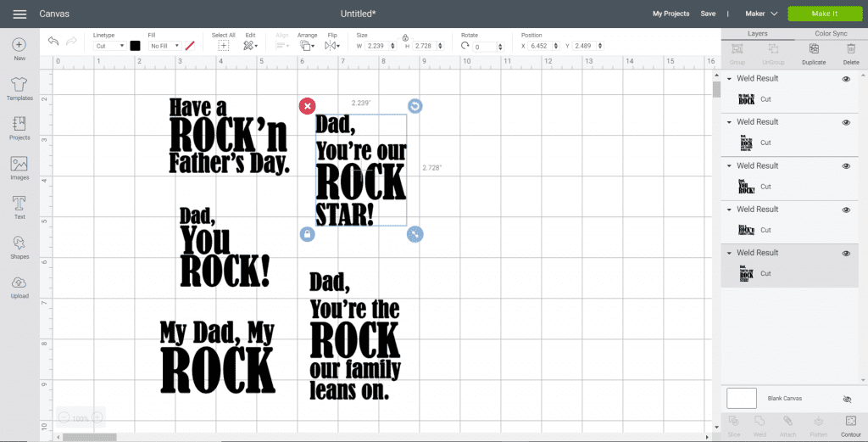Open the Maker machine dropdown
868x442 pixels.
pyautogui.click(x=762, y=14)
